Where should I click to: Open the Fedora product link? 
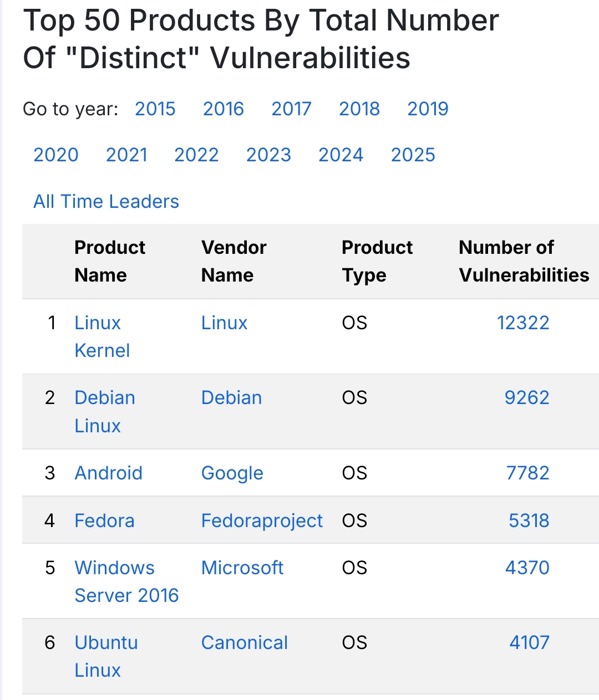coord(104,520)
